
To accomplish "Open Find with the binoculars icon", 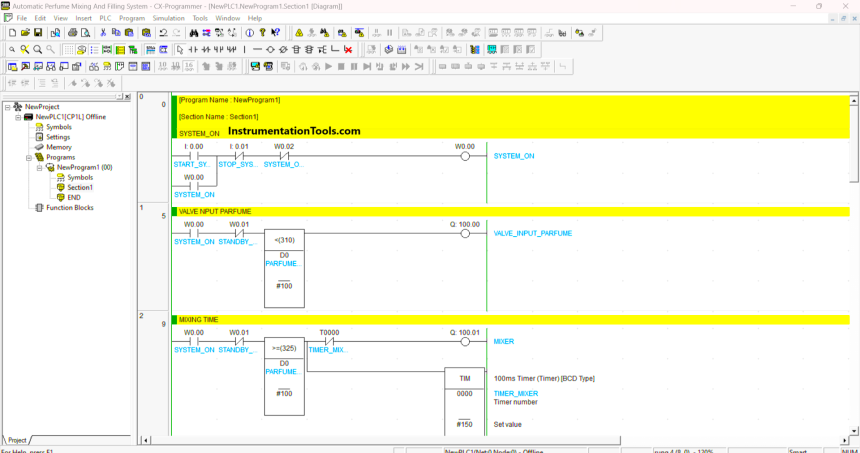I will [194, 33].
